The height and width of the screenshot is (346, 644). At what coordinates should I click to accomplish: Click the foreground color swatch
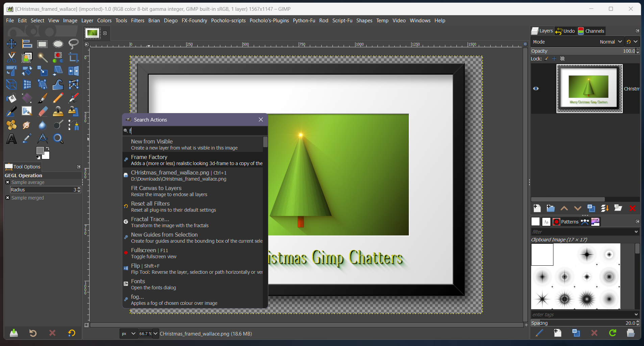click(40, 151)
